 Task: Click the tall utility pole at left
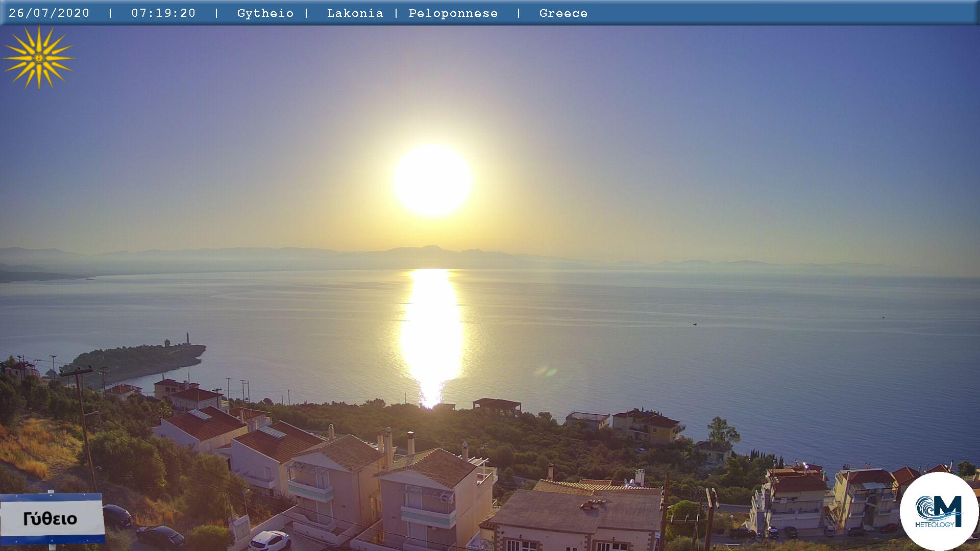coord(84,423)
